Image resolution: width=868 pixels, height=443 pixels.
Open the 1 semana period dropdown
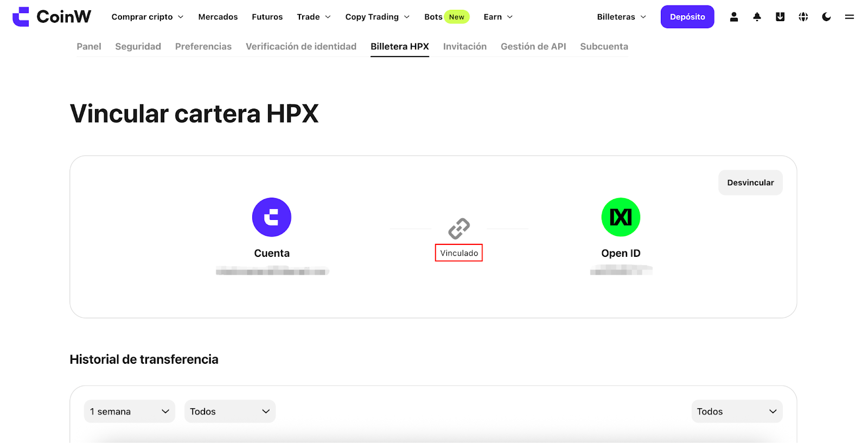pyautogui.click(x=130, y=412)
